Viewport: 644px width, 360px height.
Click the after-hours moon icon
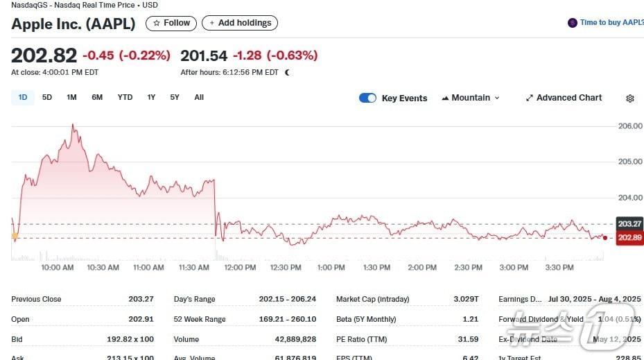coord(287,72)
